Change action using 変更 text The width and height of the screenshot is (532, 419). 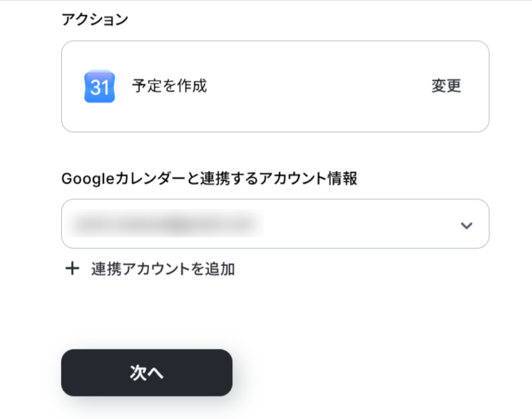[446, 86]
